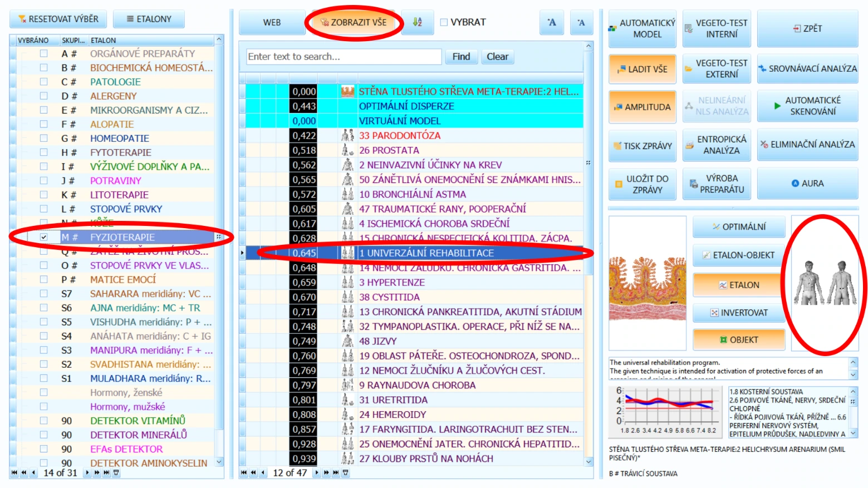
Task: Run Eliminační analýza
Action: pyautogui.click(x=807, y=145)
